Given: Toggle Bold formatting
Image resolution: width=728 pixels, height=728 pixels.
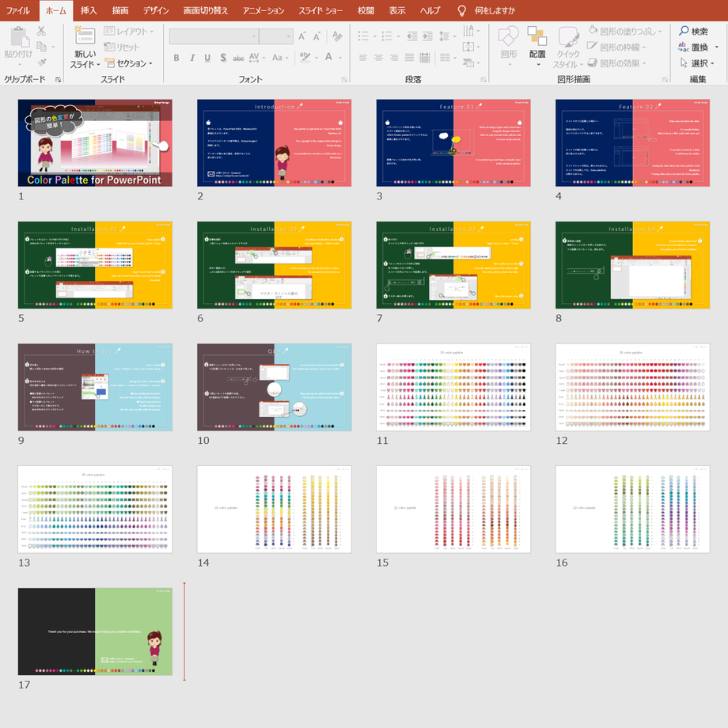Looking at the screenshot, I should tap(176, 58).
